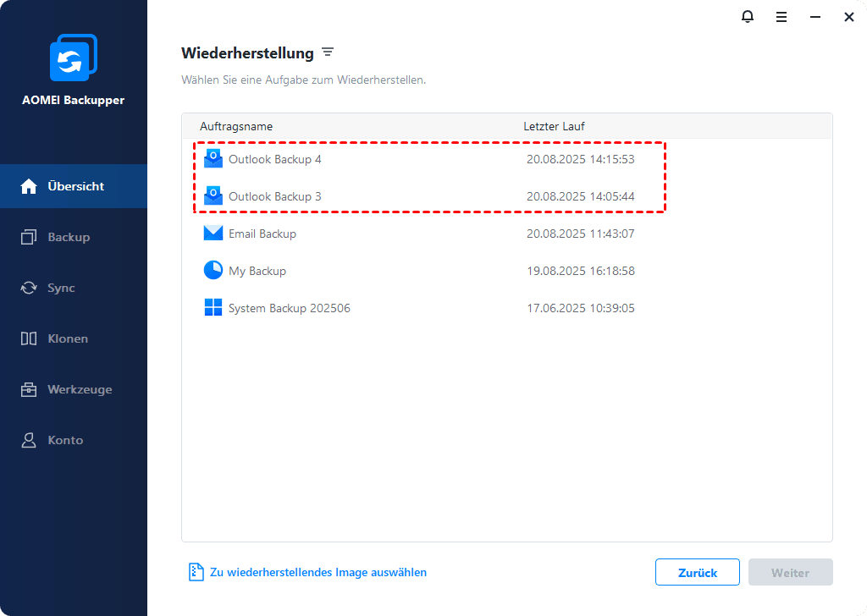The height and width of the screenshot is (616, 867).
Task: Click the home icon next to Übersicht
Action: pyautogui.click(x=29, y=186)
